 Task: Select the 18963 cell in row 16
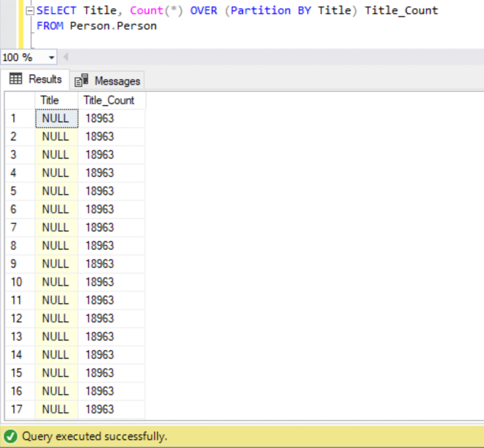click(x=112, y=391)
